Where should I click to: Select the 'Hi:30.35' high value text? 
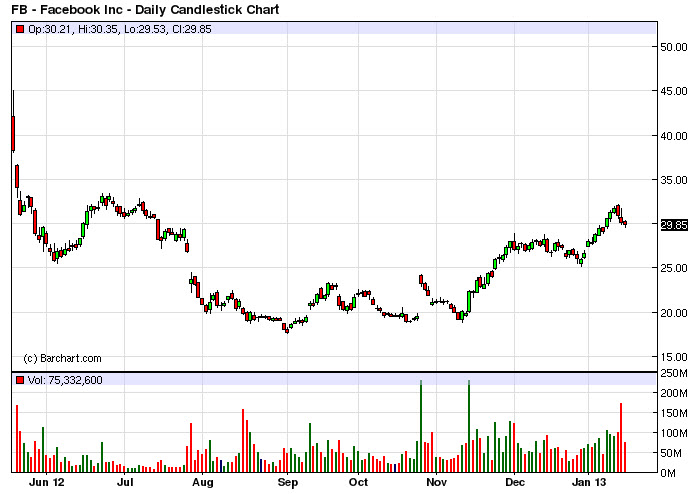point(99,29)
